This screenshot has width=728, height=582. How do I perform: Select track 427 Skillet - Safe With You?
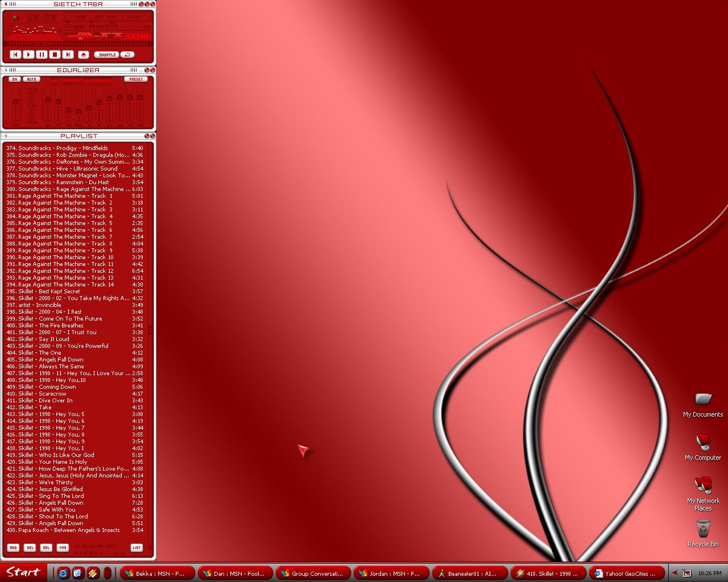point(75,510)
